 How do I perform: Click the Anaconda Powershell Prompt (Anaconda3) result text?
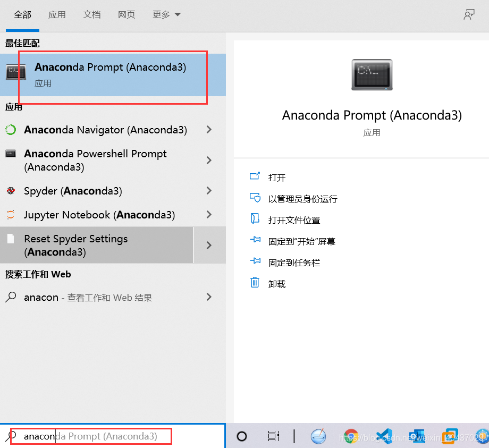[x=96, y=160]
